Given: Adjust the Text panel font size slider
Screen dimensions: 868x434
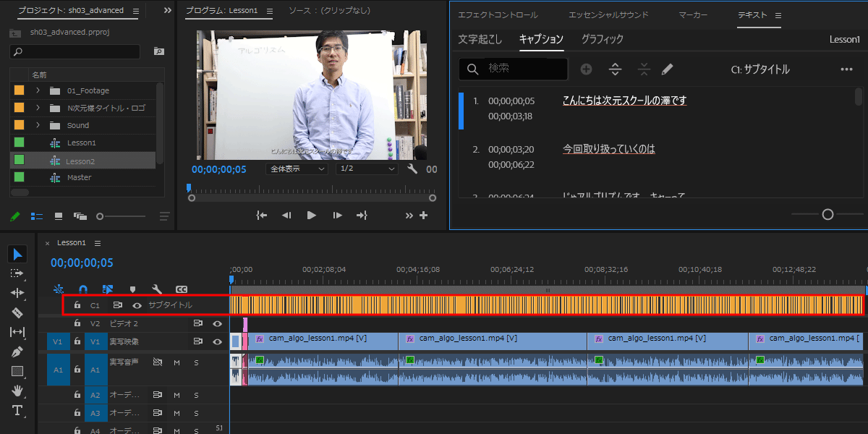Looking at the screenshot, I should point(827,214).
